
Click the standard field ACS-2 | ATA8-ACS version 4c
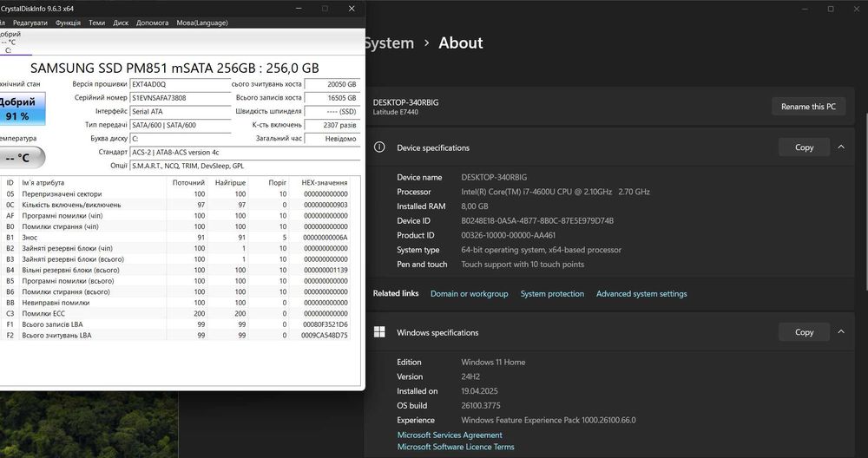click(x=246, y=152)
